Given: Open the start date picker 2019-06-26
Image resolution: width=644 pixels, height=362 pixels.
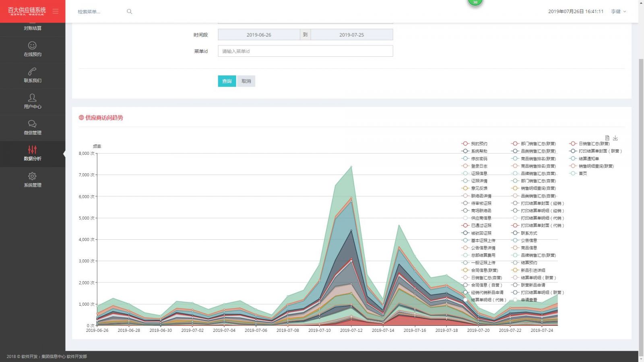Looking at the screenshot, I should pos(259,35).
